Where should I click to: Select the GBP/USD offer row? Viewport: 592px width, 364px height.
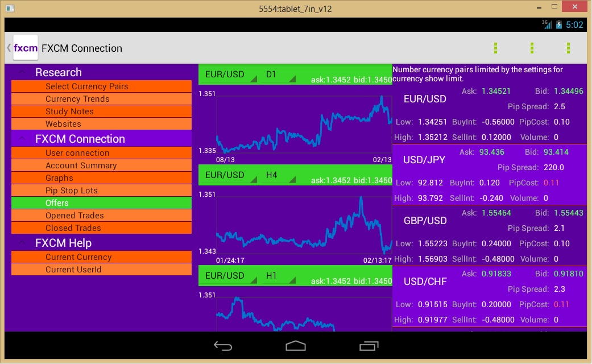[490, 235]
